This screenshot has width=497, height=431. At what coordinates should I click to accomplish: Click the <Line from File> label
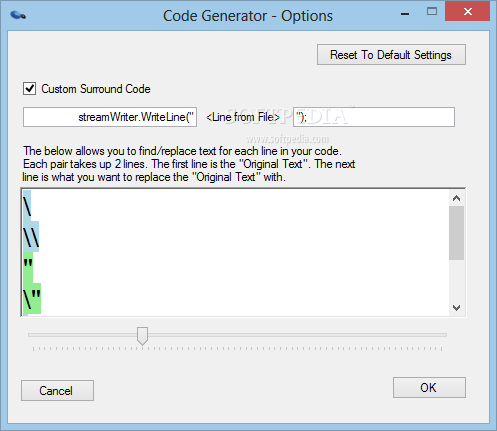243,117
